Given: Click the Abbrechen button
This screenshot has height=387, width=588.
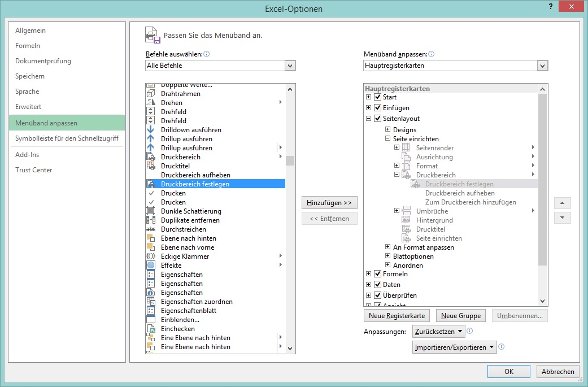Looking at the screenshot, I should pyautogui.click(x=557, y=372).
